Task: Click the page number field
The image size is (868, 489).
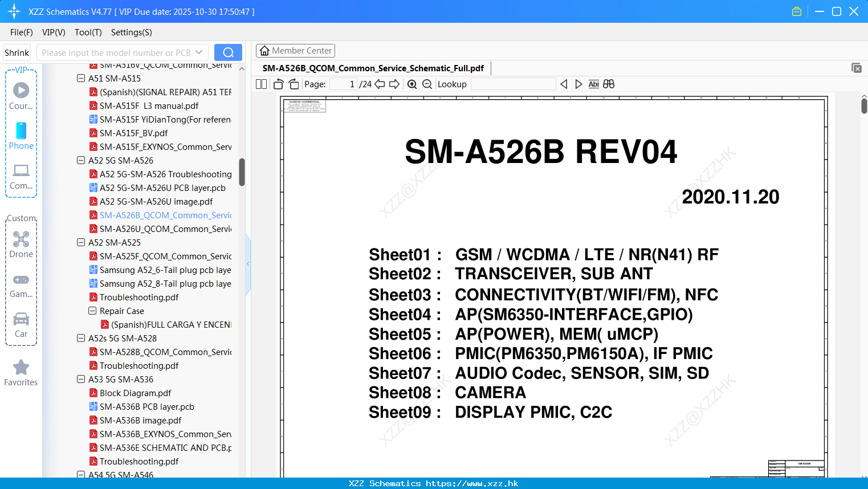Action: (x=344, y=84)
